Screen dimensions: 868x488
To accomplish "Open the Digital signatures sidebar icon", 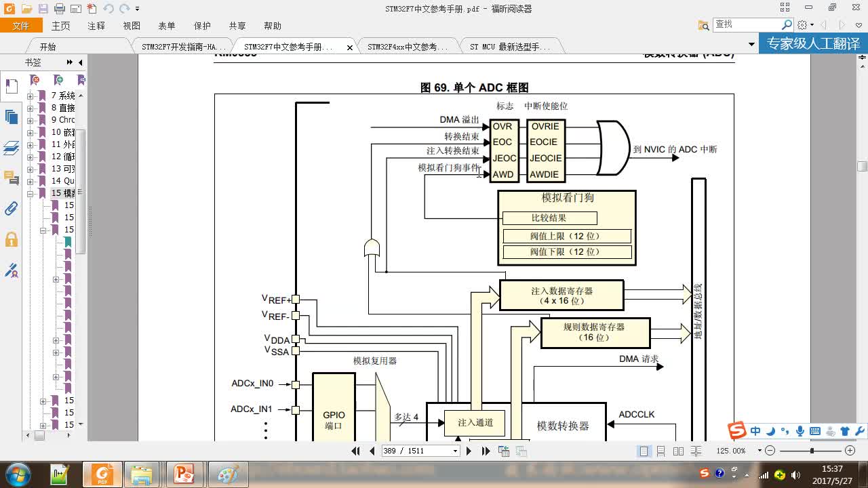I will [x=11, y=270].
